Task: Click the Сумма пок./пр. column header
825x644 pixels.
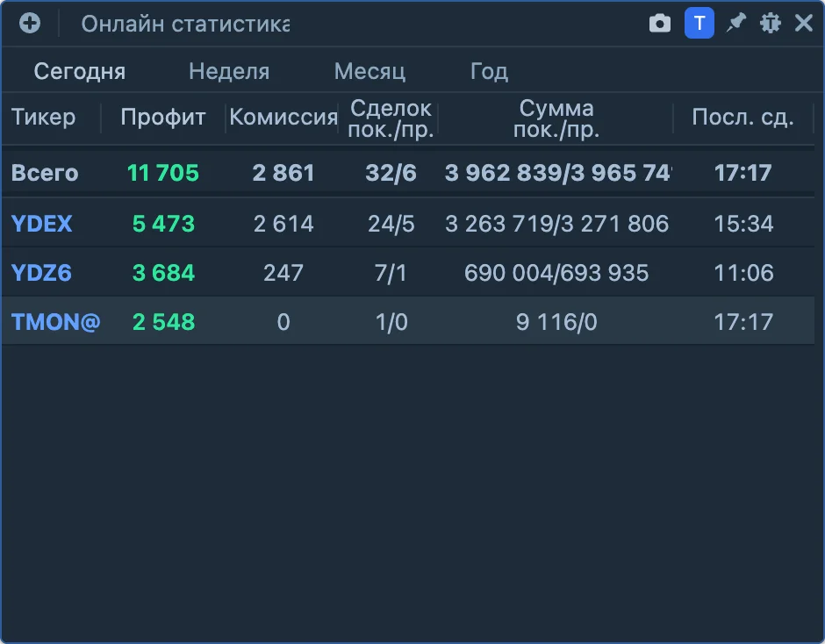Action: (x=556, y=118)
